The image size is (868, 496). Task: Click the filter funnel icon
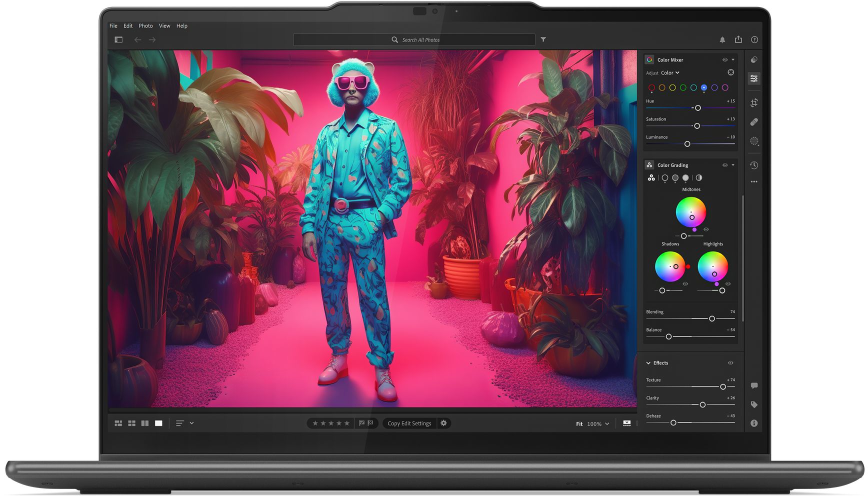(x=543, y=39)
